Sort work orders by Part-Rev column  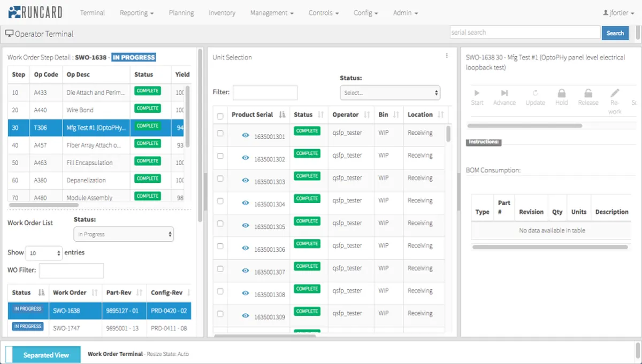tap(124, 292)
